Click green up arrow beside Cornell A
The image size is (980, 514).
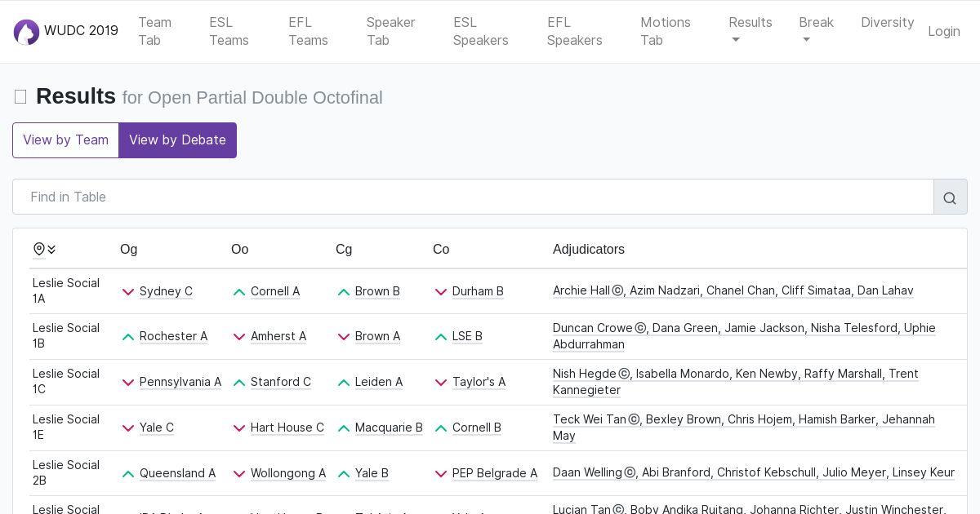(x=239, y=292)
